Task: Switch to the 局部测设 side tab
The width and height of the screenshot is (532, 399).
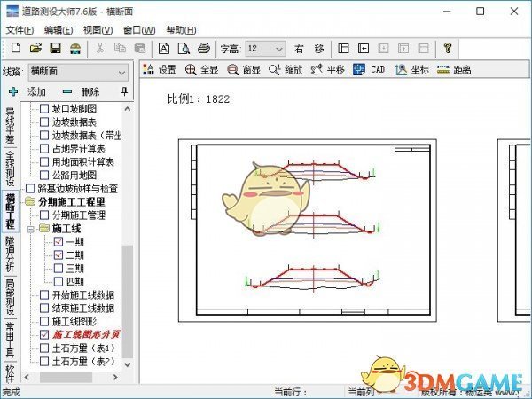Action: tap(10, 296)
